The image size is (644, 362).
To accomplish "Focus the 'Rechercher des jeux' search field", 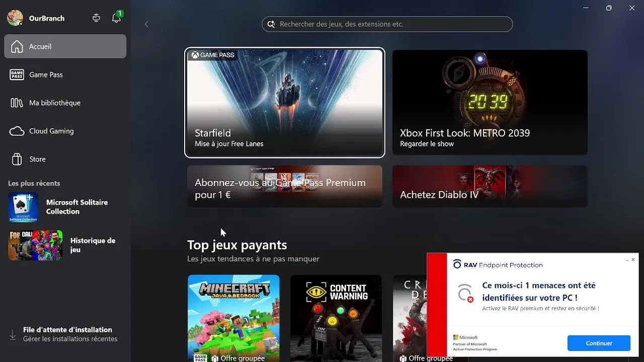I will pos(387,24).
